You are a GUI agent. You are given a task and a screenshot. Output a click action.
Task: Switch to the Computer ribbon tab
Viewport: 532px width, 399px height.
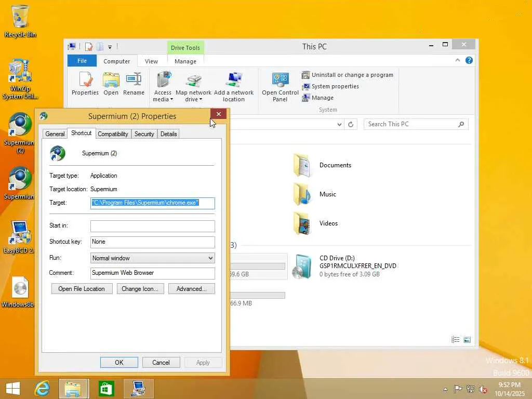pos(117,61)
